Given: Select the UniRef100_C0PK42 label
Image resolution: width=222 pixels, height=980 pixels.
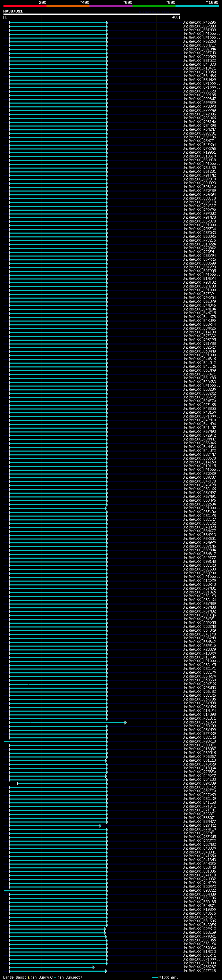Looking at the screenshot, I should (199, 929).
